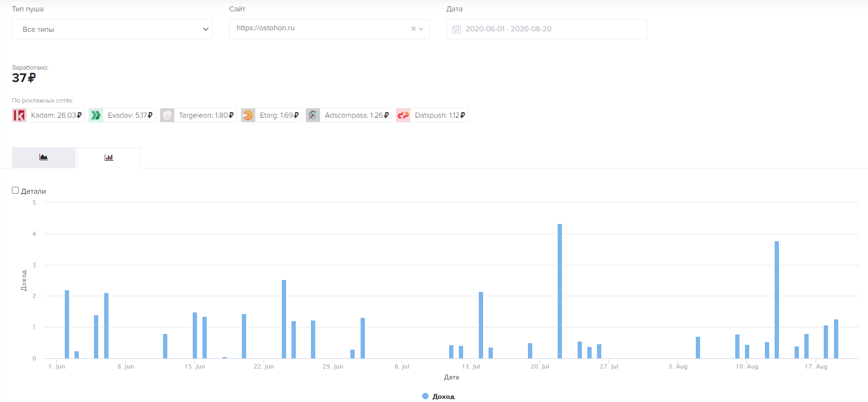Click the Targeleon: 1.80₽ earnings label

tap(206, 115)
